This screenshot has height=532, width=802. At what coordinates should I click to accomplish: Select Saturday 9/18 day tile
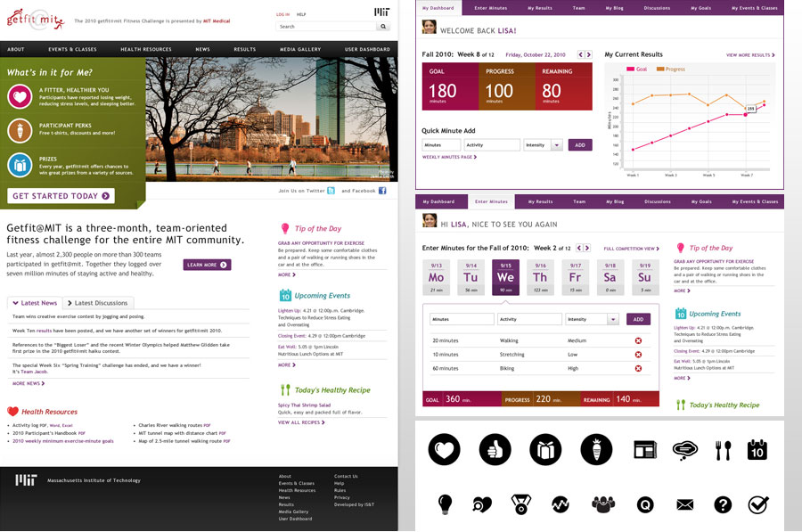pyautogui.click(x=610, y=277)
